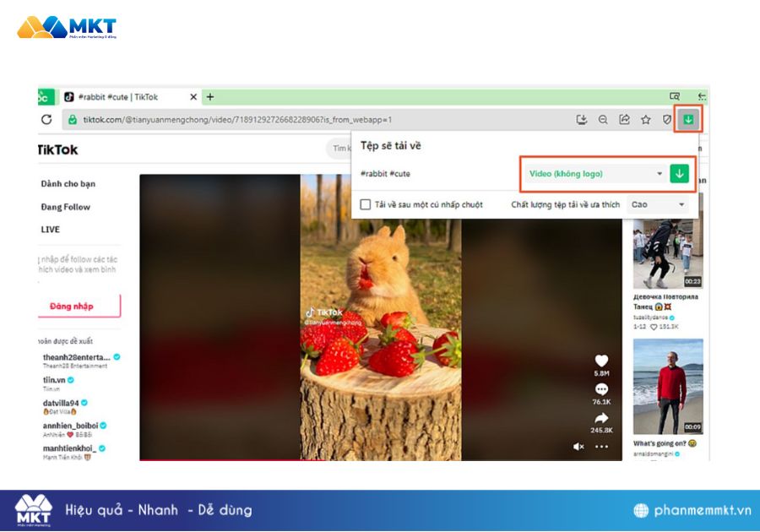Click the share arrow icon on video
This screenshot has height=532, width=760.
pos(601,418)
